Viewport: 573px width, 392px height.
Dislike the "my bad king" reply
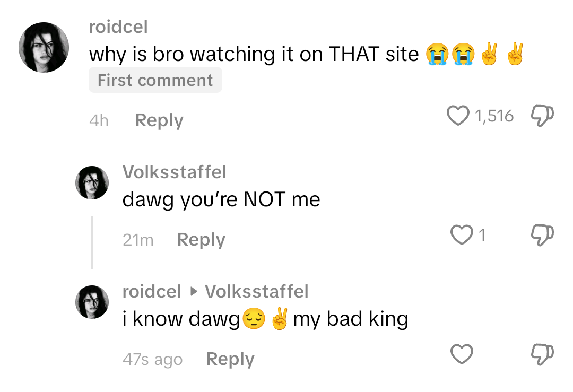click(542, 354)
